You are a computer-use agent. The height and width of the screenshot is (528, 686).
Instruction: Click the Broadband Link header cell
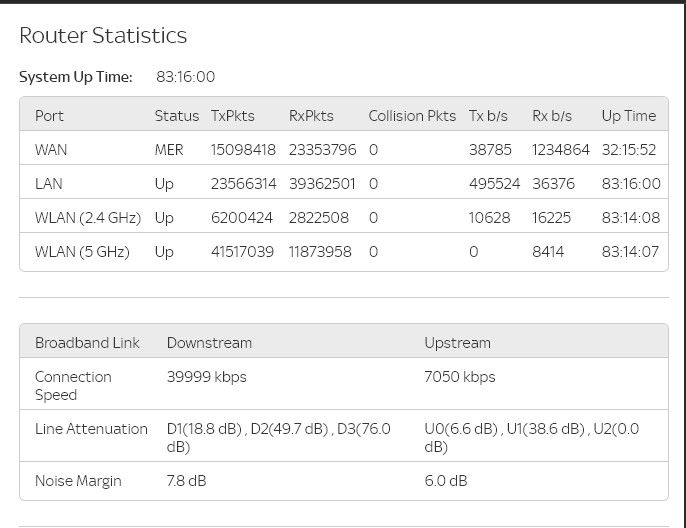(87, 343)
